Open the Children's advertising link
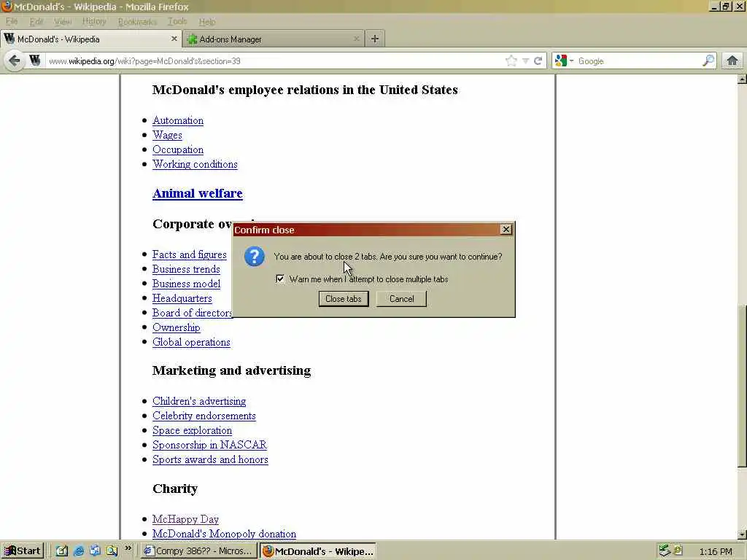The width and height of the screenshot is (747, 560). (199, 401)
